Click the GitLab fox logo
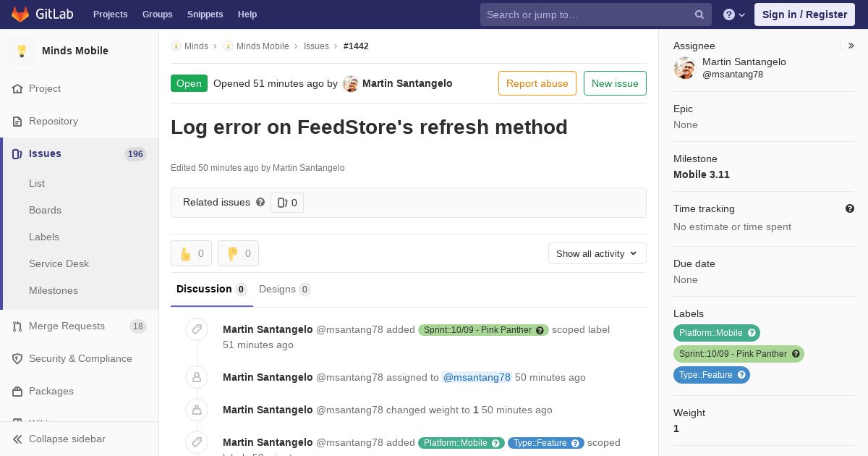 click(20, 14)
